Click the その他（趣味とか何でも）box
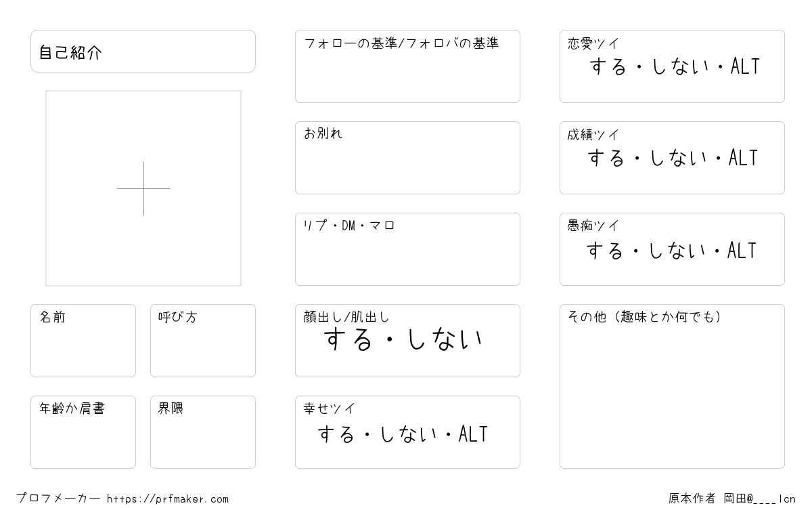The height and width of the screenshot is (508, 812). tap(672, 386)
